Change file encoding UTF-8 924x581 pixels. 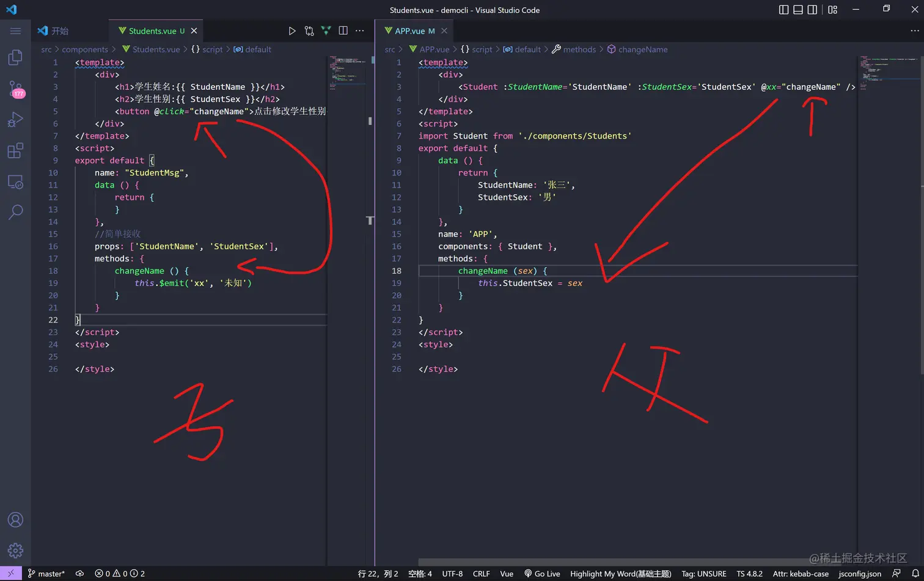(x=452, y=574)
